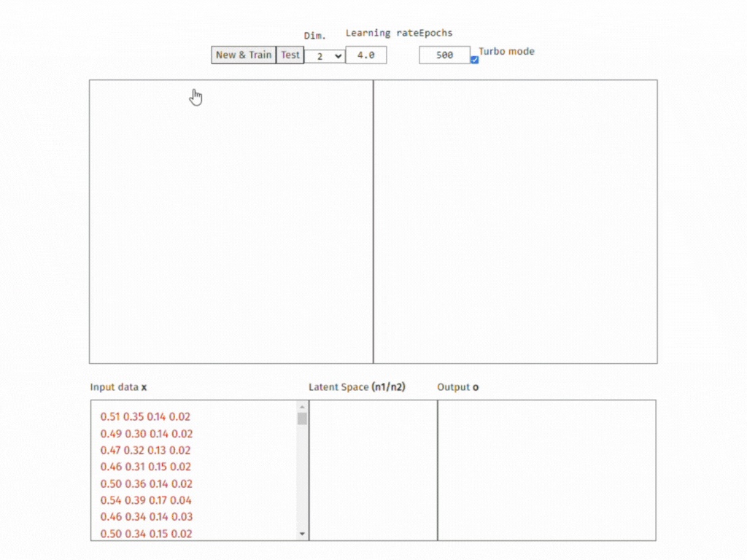Click the row 0.46 0.34 0.14 0.03
This screenshot has height=560, width=747.
[146, 517]
